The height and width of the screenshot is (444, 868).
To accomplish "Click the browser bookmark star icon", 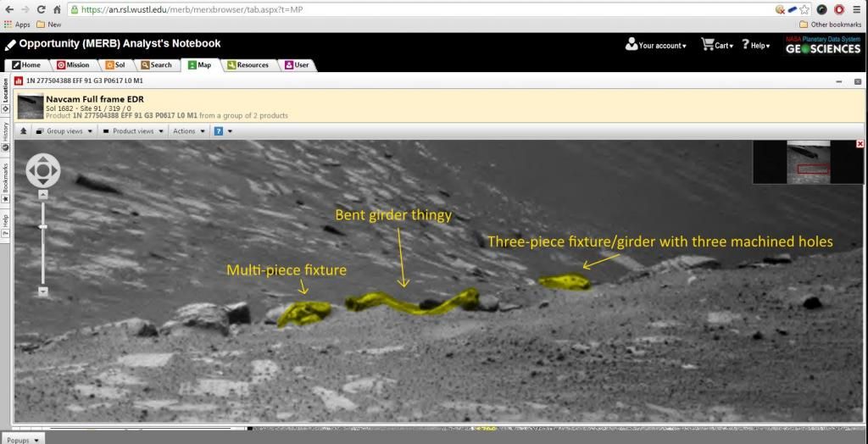I will tap(804, 9).
